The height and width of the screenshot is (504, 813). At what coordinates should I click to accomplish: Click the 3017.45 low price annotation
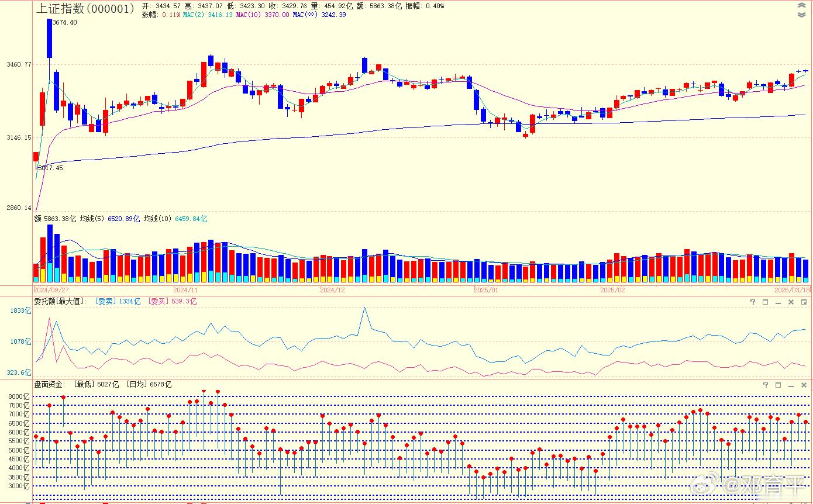(50, 168)
